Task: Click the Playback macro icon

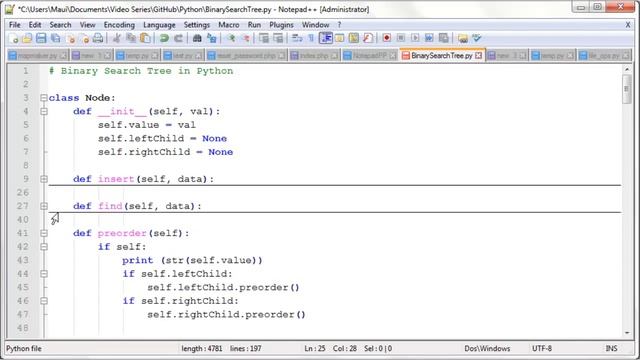Action: click(415, 38)
